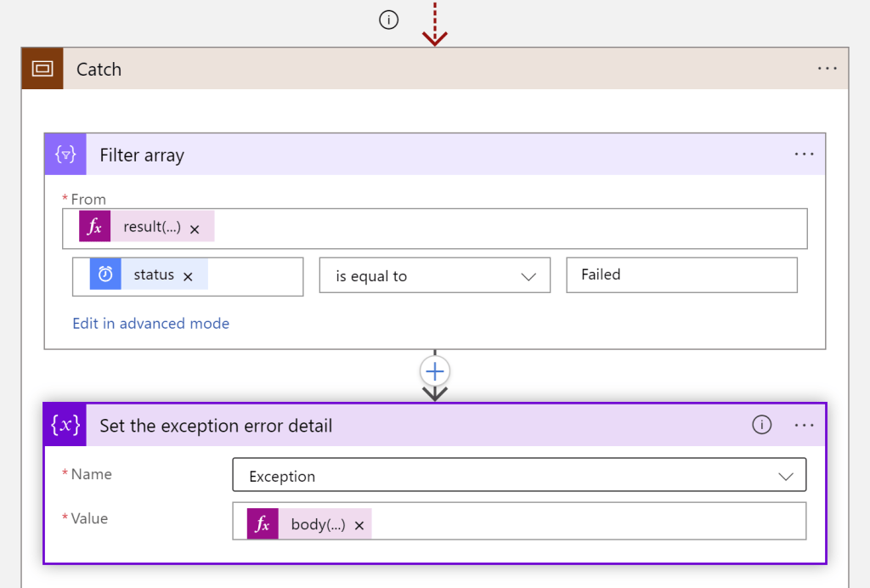Expand the 'is equal to' operator dropdown
Image resolution: width=870 pixels, height=588 pixels.
point(528,276)
